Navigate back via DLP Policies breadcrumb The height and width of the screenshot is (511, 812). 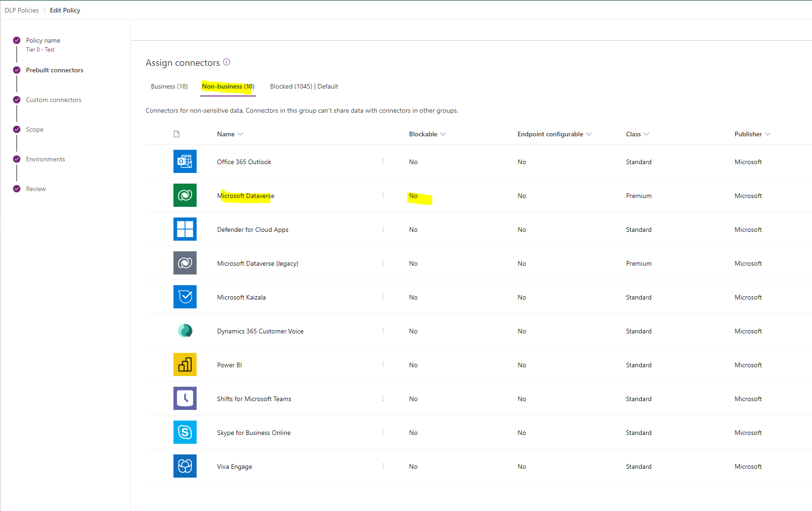(21, 10)
